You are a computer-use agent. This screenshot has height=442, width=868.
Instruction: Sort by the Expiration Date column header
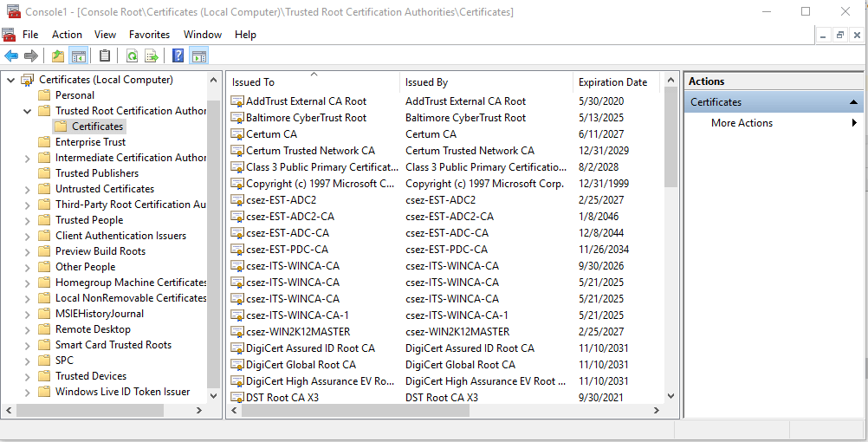pos(613,82)
